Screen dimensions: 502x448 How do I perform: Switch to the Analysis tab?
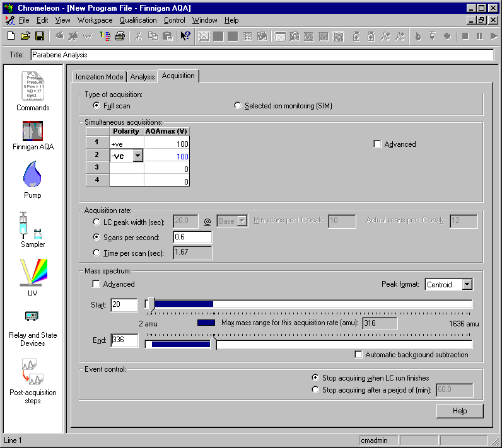click(143, 77)
